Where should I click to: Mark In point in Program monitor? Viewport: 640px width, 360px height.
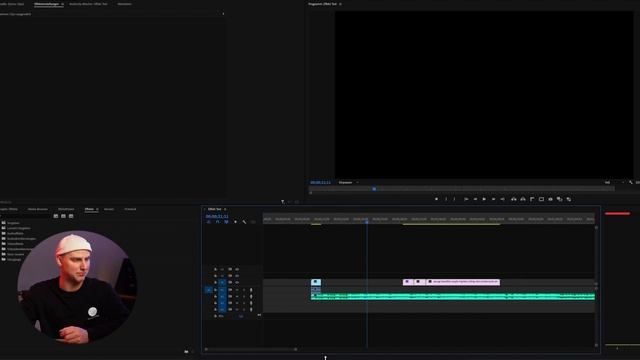(x=446, y=199)
